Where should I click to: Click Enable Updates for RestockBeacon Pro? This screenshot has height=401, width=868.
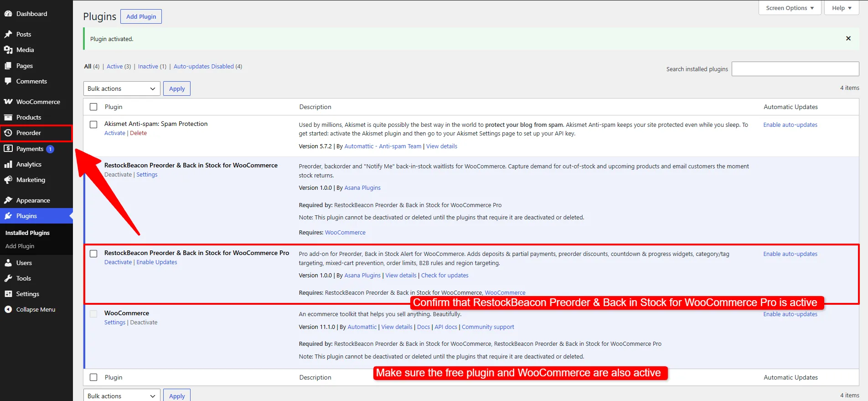[157, 262]
